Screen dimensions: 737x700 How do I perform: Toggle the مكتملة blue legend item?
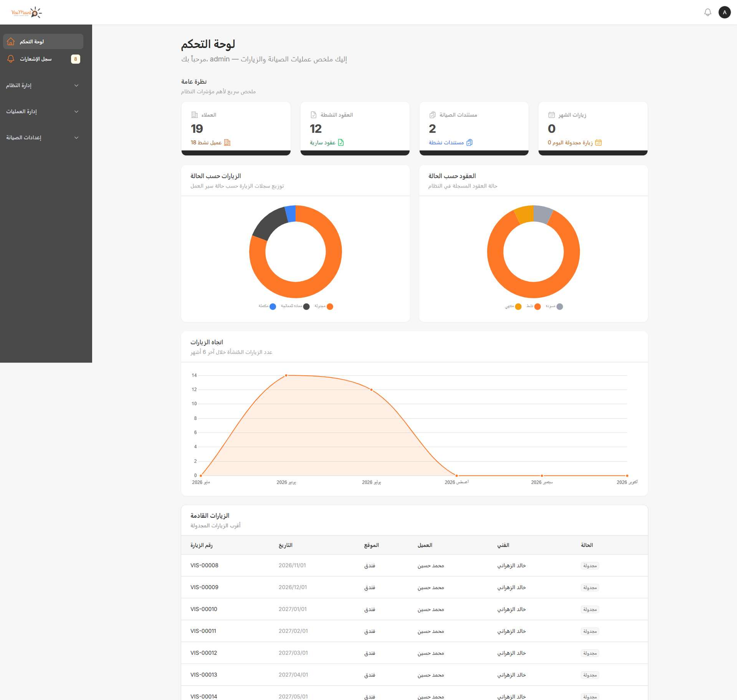tap(267, 306)
